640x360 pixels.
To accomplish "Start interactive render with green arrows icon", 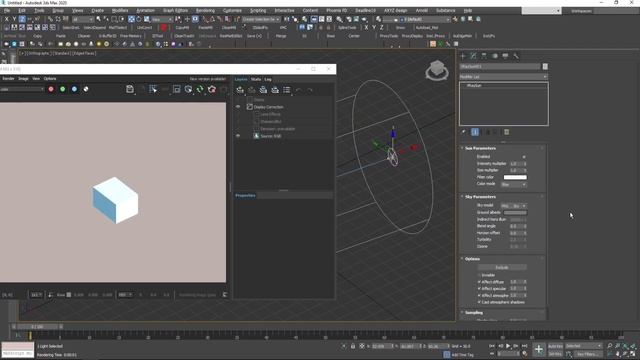I will [x=200, y=89].
